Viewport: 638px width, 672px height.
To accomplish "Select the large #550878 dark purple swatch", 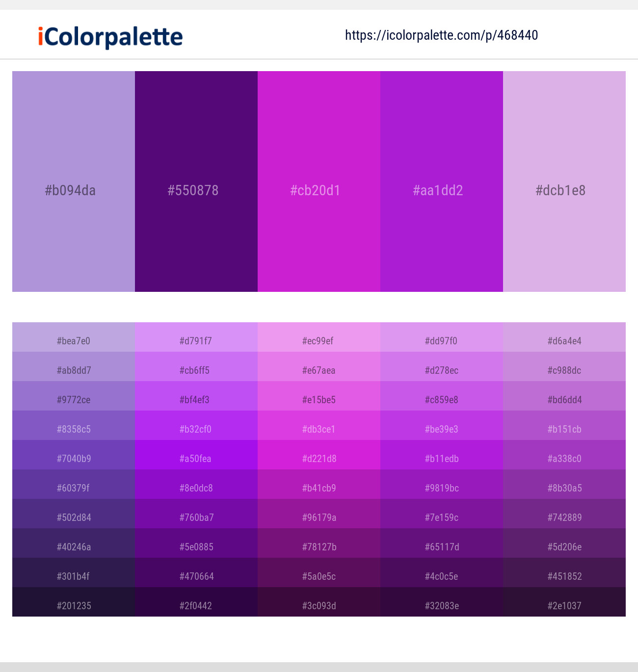I will 196,181.
